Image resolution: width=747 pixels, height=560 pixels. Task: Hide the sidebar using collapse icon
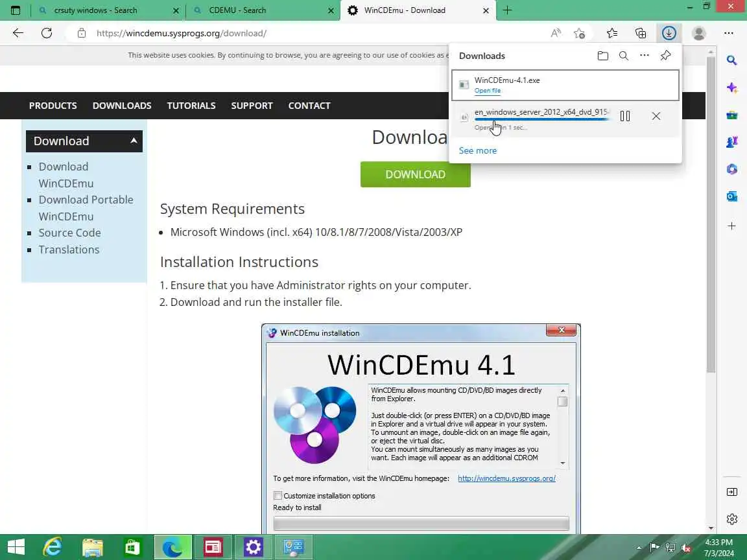[x=731, y=492]
